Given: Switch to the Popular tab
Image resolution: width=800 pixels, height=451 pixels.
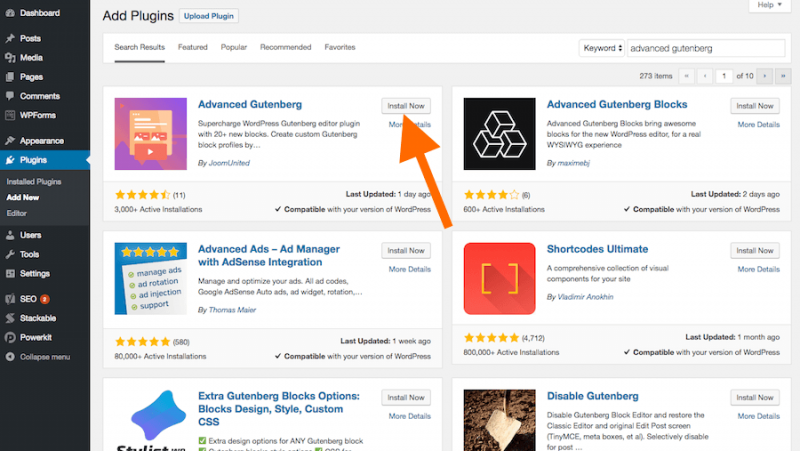Looking at the screenshot, I should click(234, 47).
